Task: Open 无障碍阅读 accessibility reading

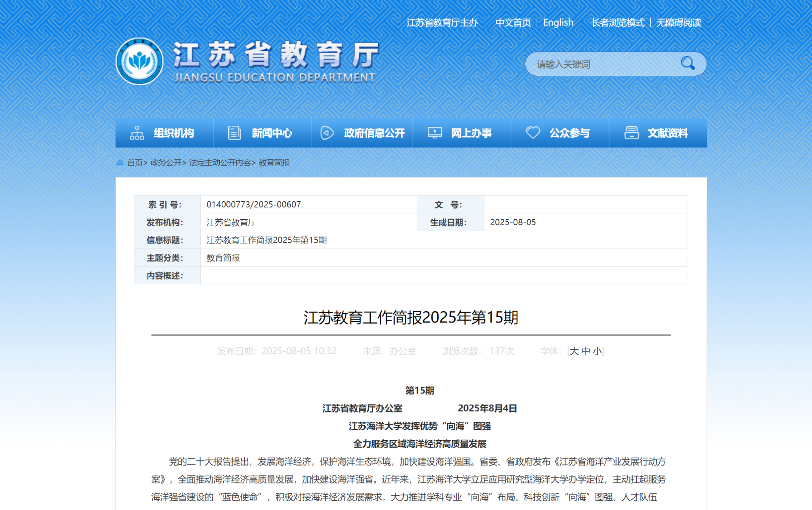Action: 678,23
